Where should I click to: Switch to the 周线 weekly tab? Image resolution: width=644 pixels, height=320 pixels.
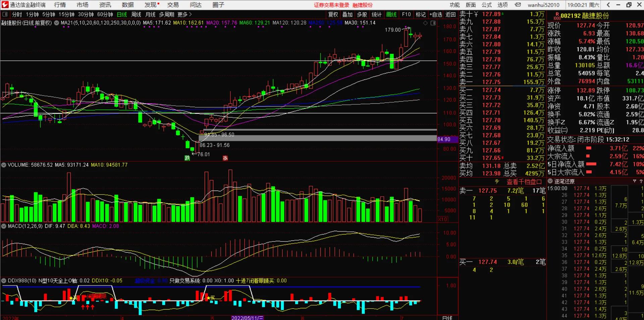tap(136, 14)
